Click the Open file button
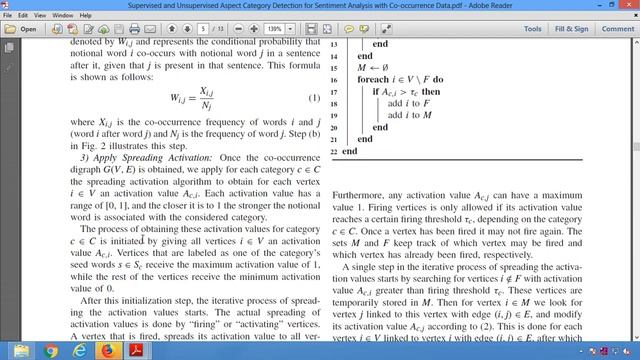The height and width of the screenshot is (360, 640). (20, 29)
